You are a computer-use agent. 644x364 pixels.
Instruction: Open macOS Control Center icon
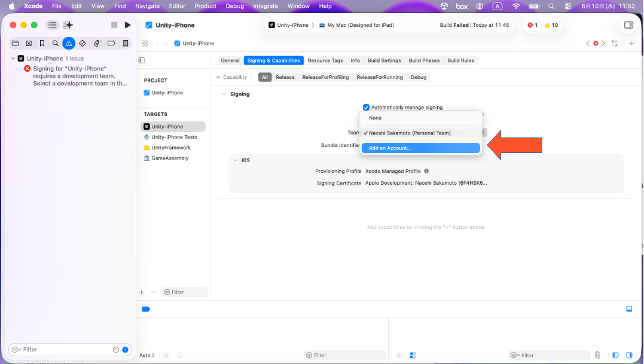click(x=568, y=6)
